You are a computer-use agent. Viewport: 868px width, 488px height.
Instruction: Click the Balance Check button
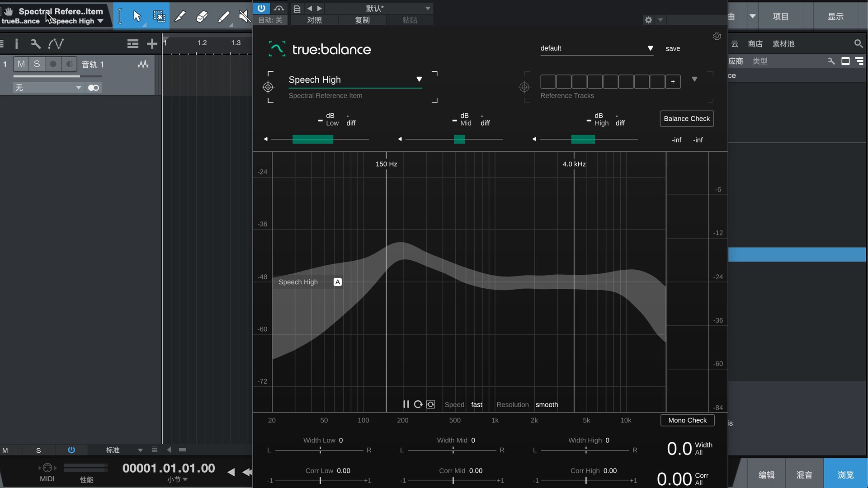(x=687, y=119)
